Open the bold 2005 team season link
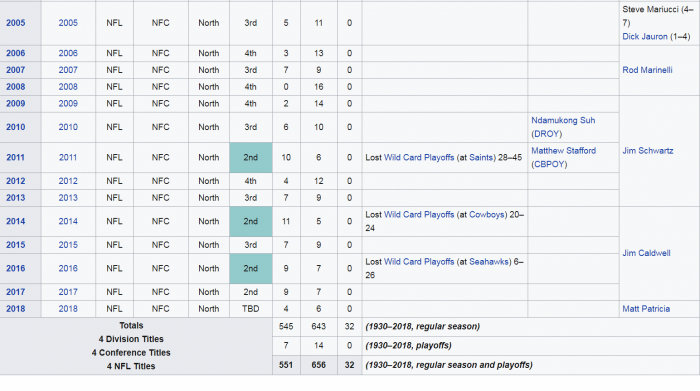Image resolution: width=700 pixels, height=391 pixels. coord(15,23)
